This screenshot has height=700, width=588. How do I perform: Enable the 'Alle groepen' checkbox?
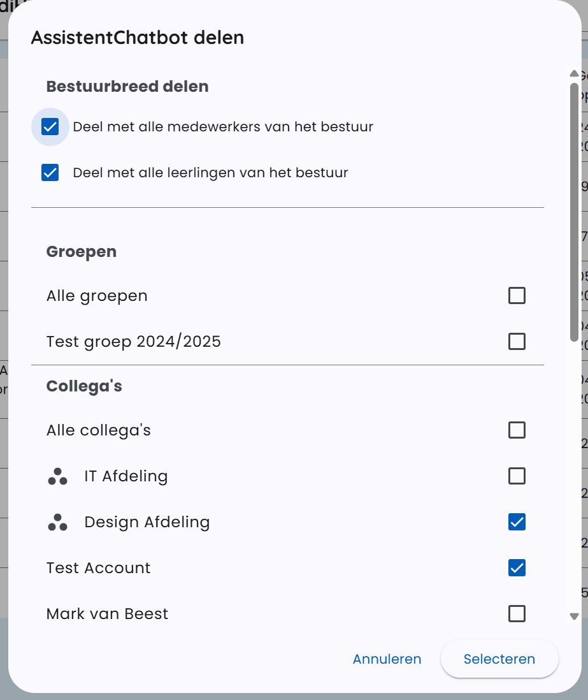(518, 296)
